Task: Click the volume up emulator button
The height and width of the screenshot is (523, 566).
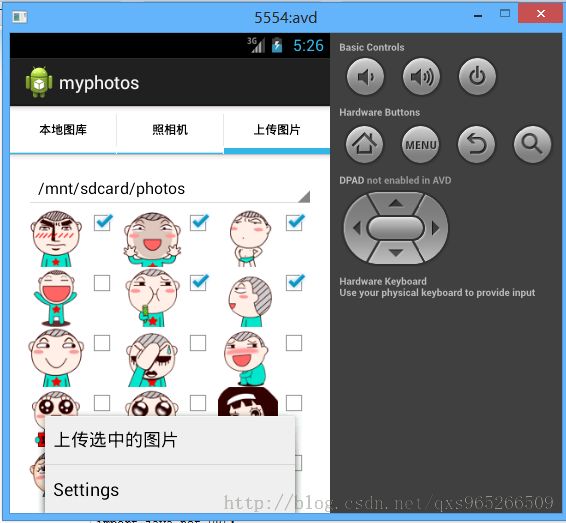Action: [421, 77]
